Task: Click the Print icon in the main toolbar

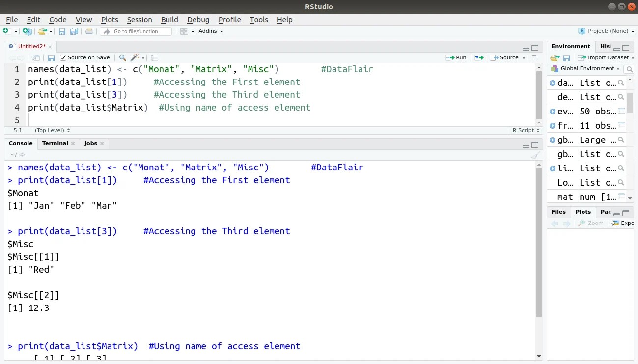Action: pos(88,31)
